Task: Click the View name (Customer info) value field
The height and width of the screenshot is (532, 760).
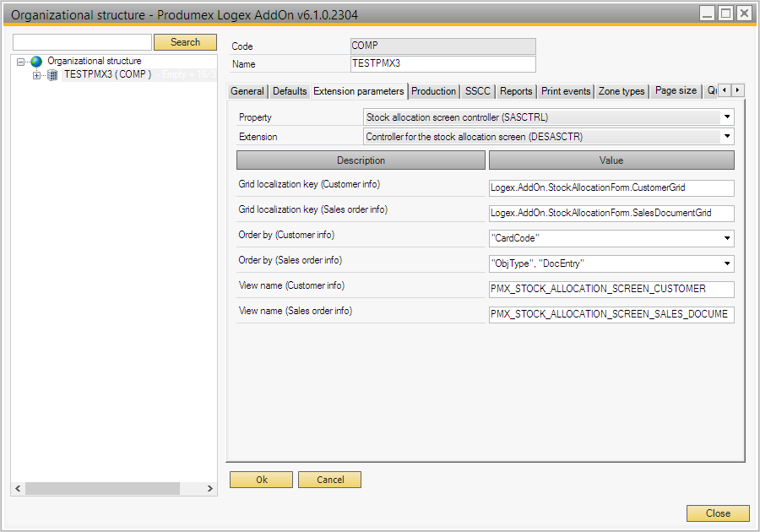Action: pos(611,290)
